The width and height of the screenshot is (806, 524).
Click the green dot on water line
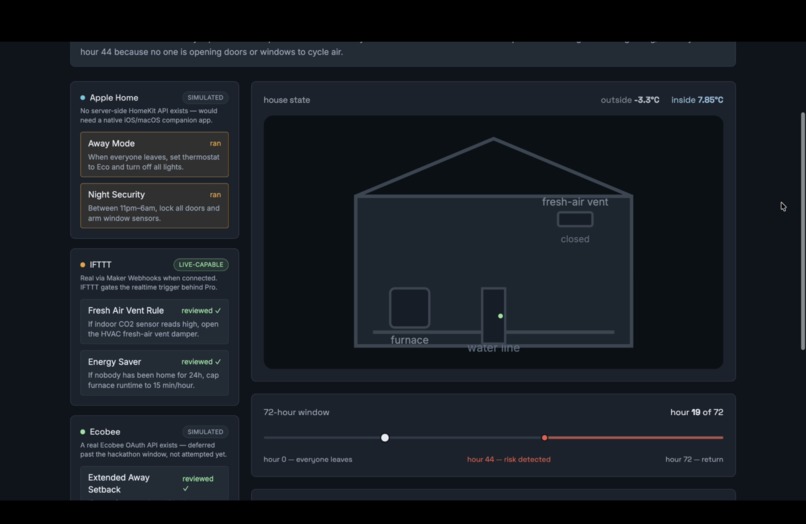coord(500,316)
